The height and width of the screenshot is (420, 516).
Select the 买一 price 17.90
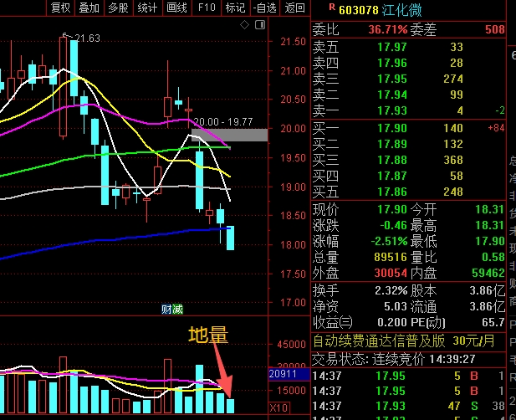point(392,128)
